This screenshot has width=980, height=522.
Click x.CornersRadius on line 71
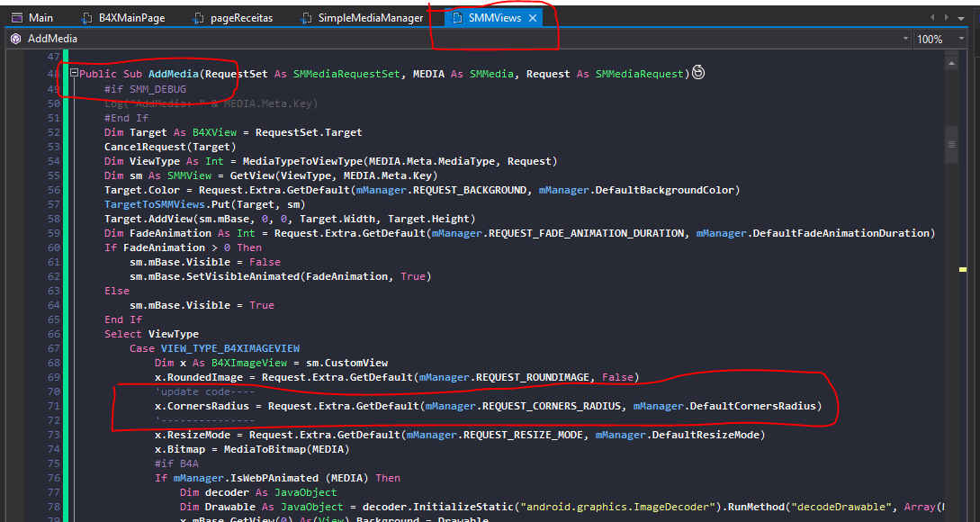(x=202, y=406)
